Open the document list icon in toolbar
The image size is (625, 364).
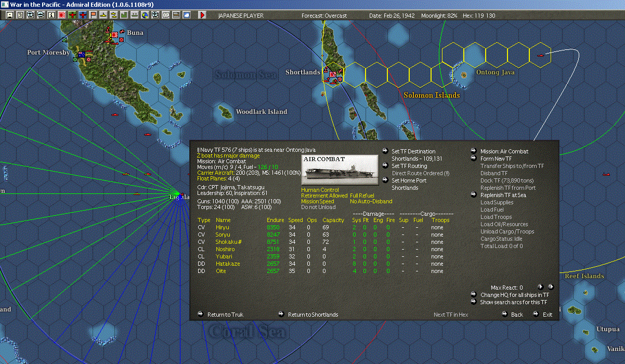pos(20,15)
